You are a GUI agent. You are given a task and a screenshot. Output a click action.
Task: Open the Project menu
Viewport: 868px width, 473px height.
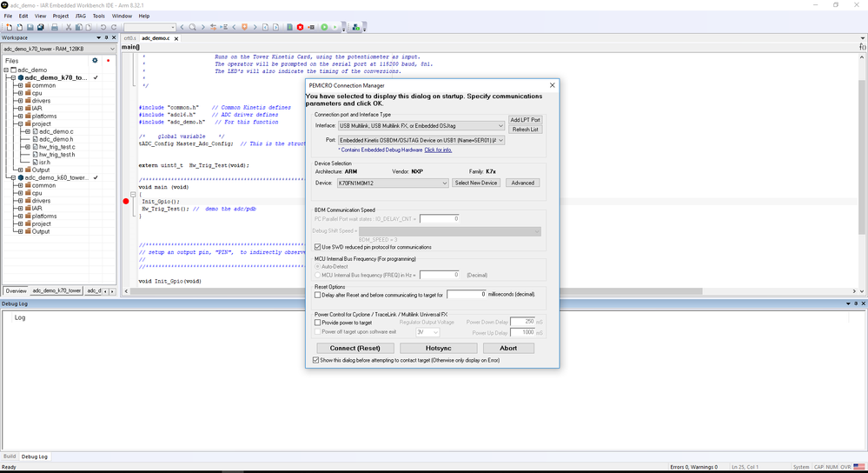[x=60, y=16]
